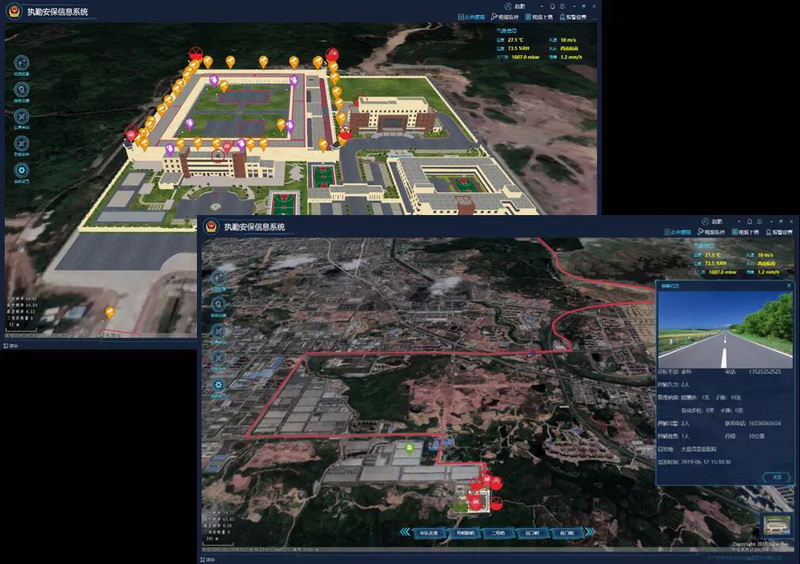Viewport: 800px width, 564px height.
Task: Click the map thumbnail at front window bottom-right
Action: coord(776,525)
